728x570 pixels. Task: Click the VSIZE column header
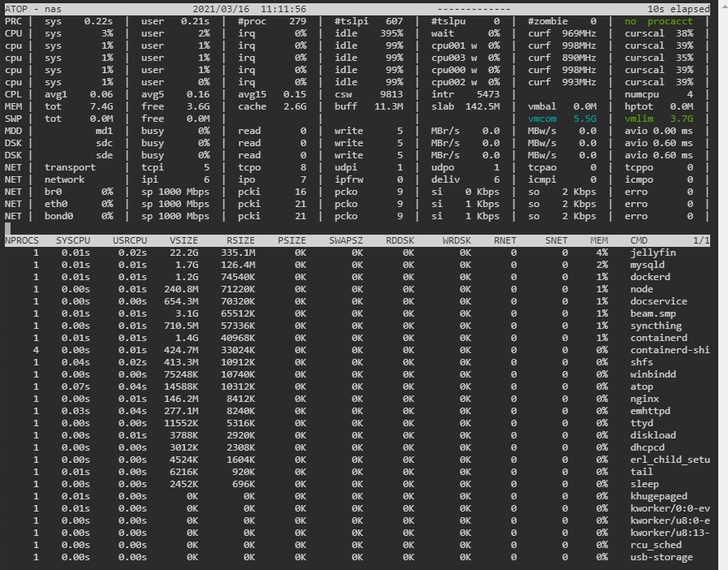(184, 240)
